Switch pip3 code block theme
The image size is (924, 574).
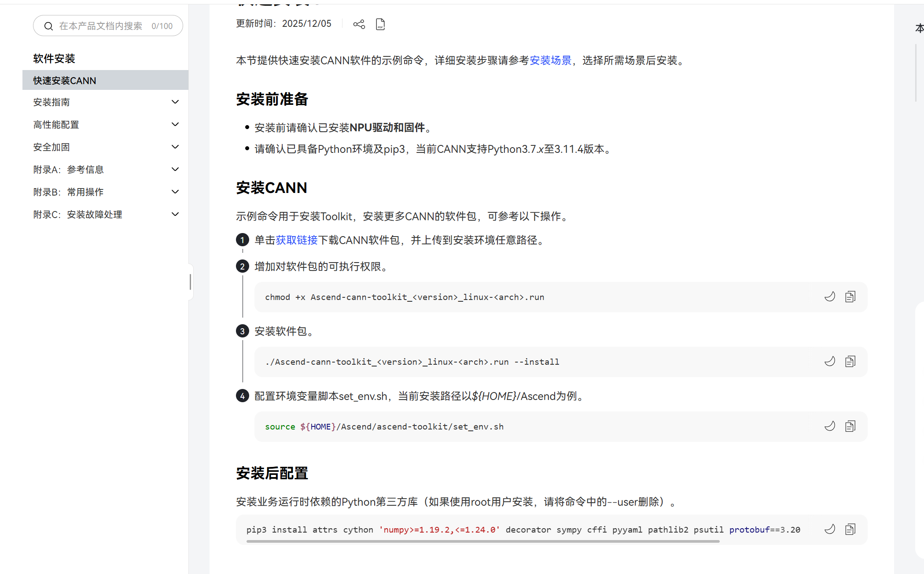pos(829,530)
